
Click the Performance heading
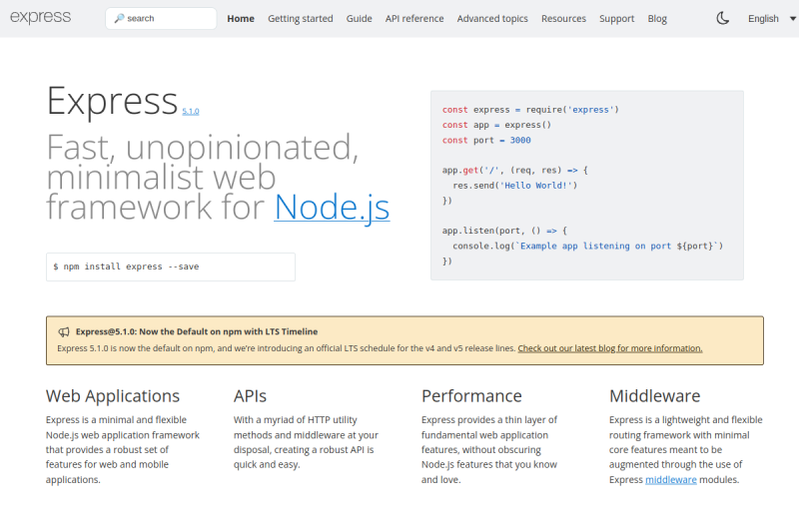click(471, 396)
